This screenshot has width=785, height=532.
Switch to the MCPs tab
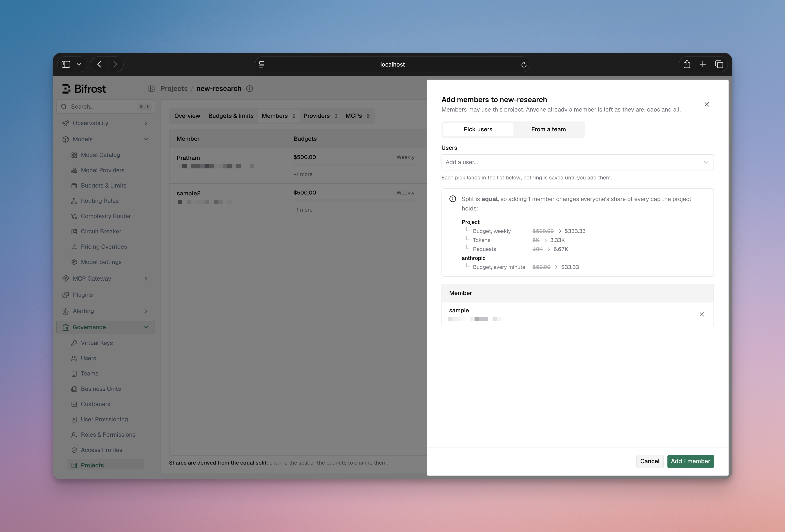tap(357, 116)
